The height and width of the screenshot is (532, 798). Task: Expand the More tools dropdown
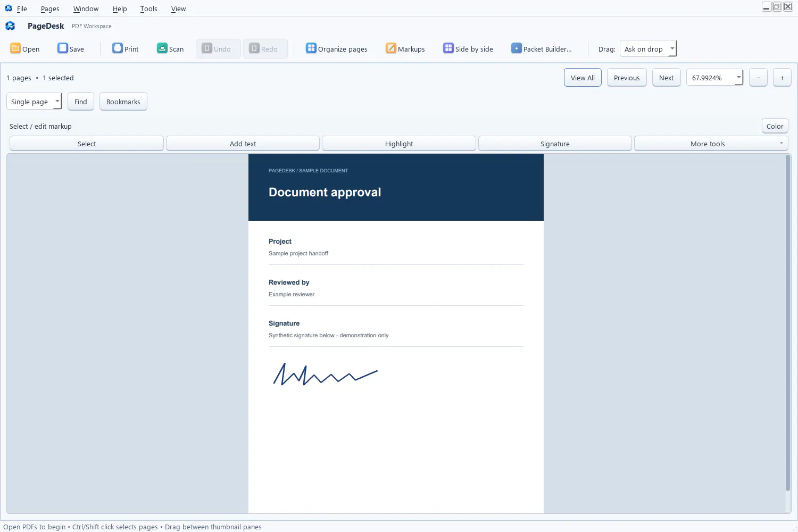coord(711,144)
